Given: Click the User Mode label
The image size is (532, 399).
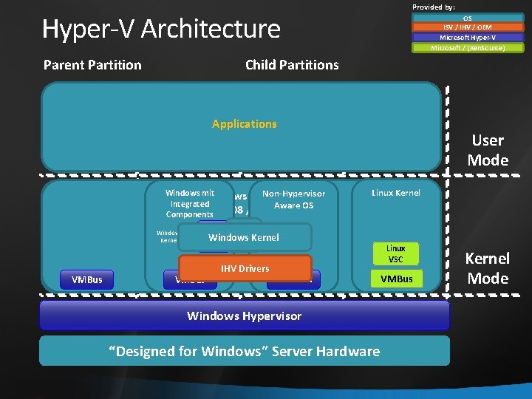Looking at the screenshot, I should (488, 150).
